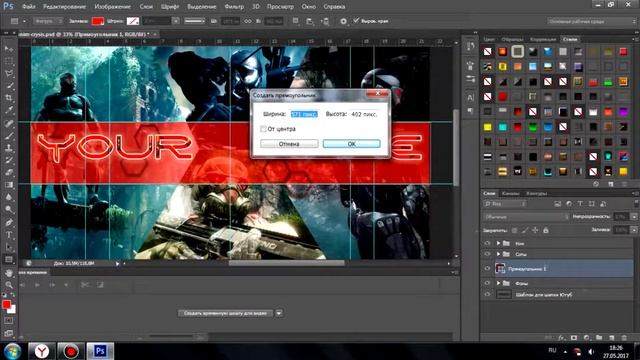Expand the second layer group
Image resolution: width=640 pixels, height=360 pixels.
click(498, 254)
